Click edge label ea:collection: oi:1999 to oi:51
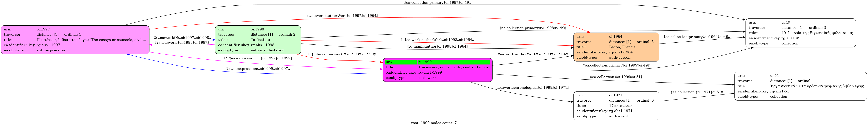Screen dimensions: 868x127 (616, 77)
